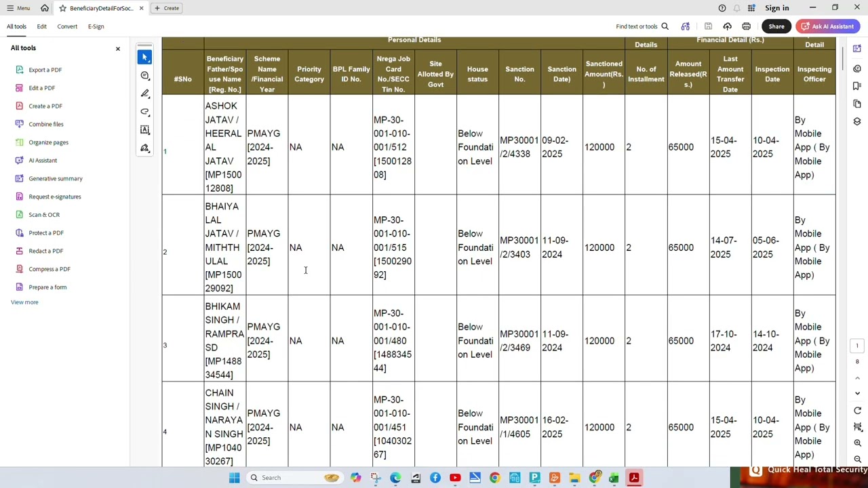Open the Menu hamburger button
Screen dimensions: 868x488
(18, 8)
